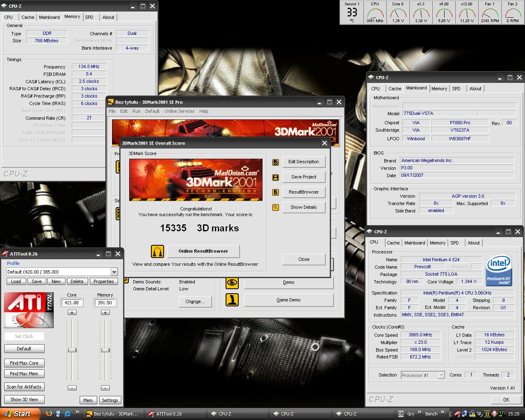The image size is (525, 420).
Task: Click the Edit Description button
Action: (304, 162)
